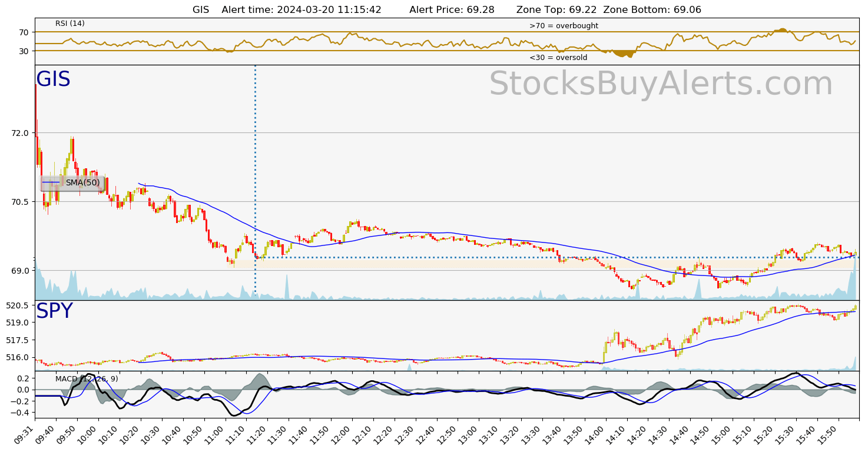
Task: Click the RSI axis value 30
Action: pos(24,51)
